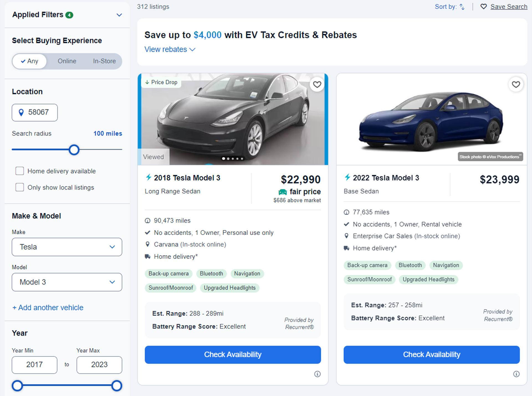The width and height of the screenshot is (532, 396).
Task: Favorite the 2022 Tesla Model 3 heart icon
Action: pos(516,84)
